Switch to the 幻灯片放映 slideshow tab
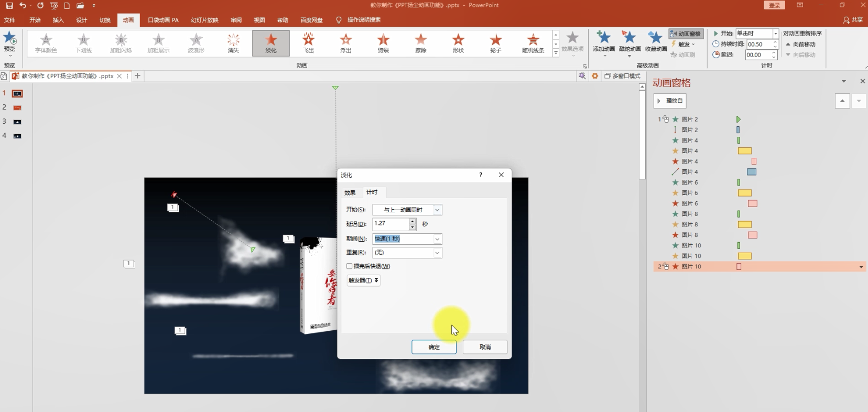 [x=204, y=20]
